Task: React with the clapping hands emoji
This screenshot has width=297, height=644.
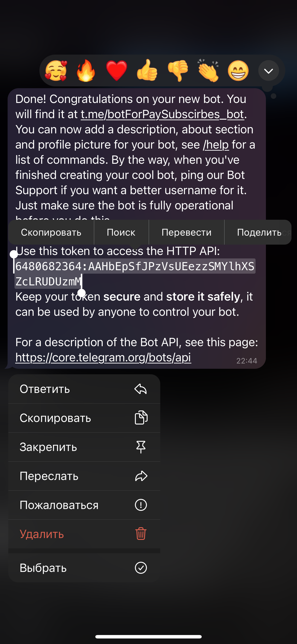Action: point(208,71)
